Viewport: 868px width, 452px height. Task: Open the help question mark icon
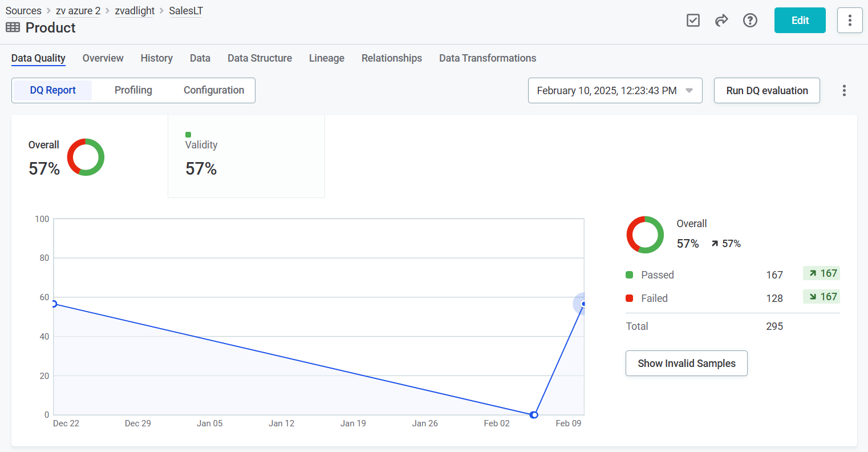point(750,21)
